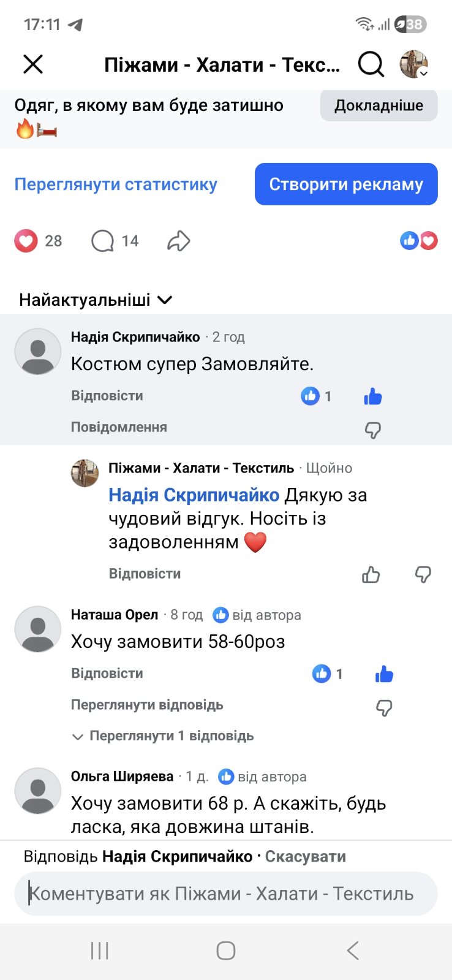Share the post using arrow icon
Image resolution: width=452 pixels, height=980 pixels.
pyautogui.click(x=179, y=241)
